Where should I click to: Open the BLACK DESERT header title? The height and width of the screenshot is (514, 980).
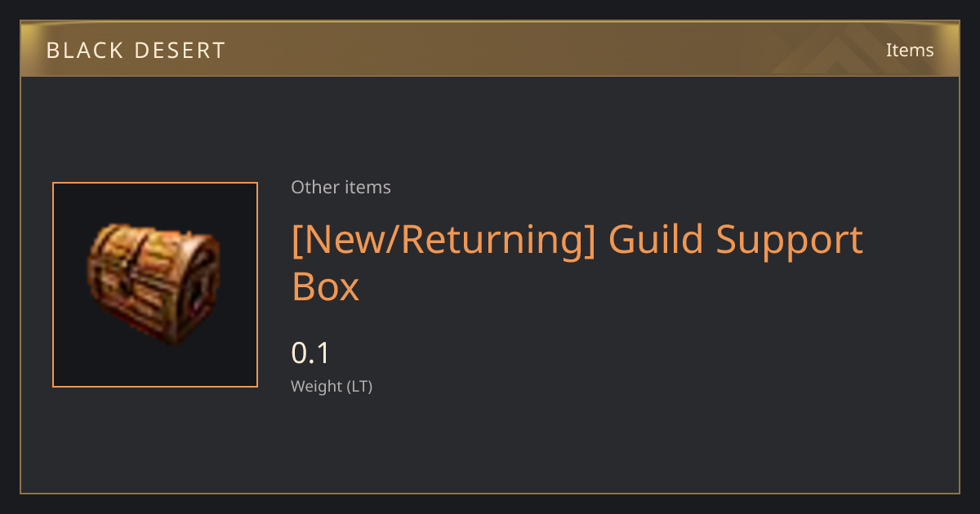click(136, 51)
